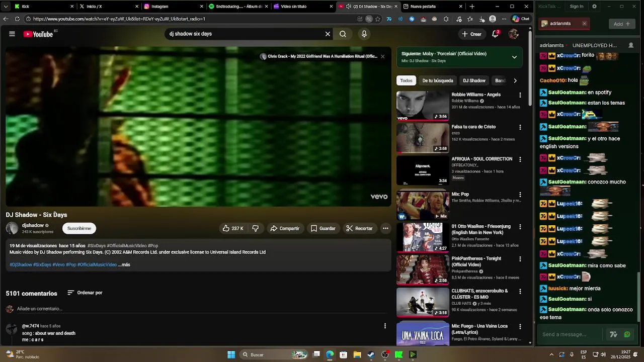Viewport: 644px width, 362px height.
Task: Open options for the Falsa tu cara de Cristo video
Action: pos(520,127)
